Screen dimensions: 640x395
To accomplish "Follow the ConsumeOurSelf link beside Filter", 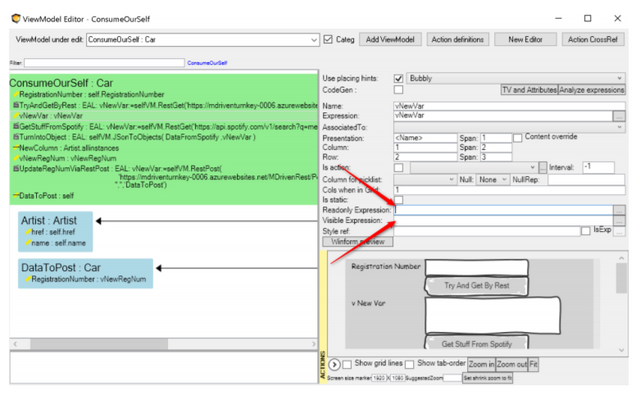I will 207,63.
